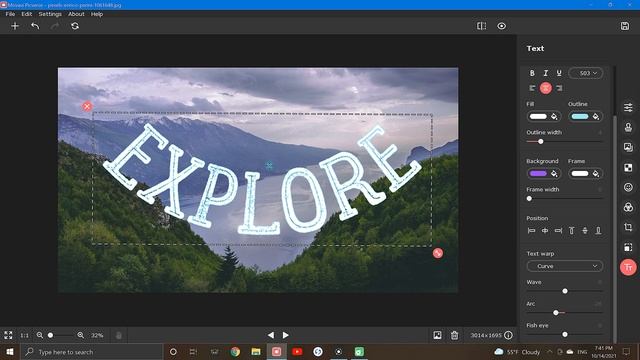
Task: Select the center text alignment
Action: coord(546,88)
